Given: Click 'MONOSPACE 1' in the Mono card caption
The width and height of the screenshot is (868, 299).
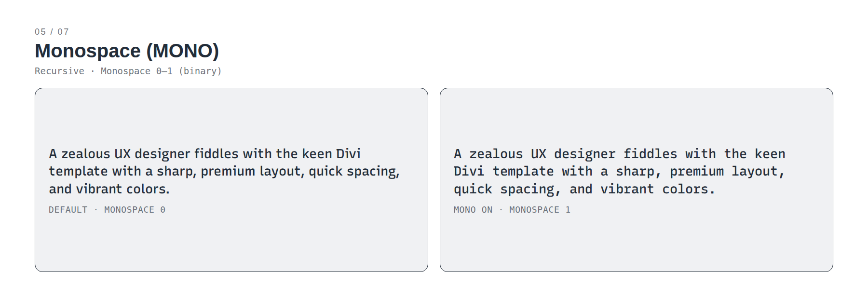Looking at the screenshot, I should click(x=540, y=210).
